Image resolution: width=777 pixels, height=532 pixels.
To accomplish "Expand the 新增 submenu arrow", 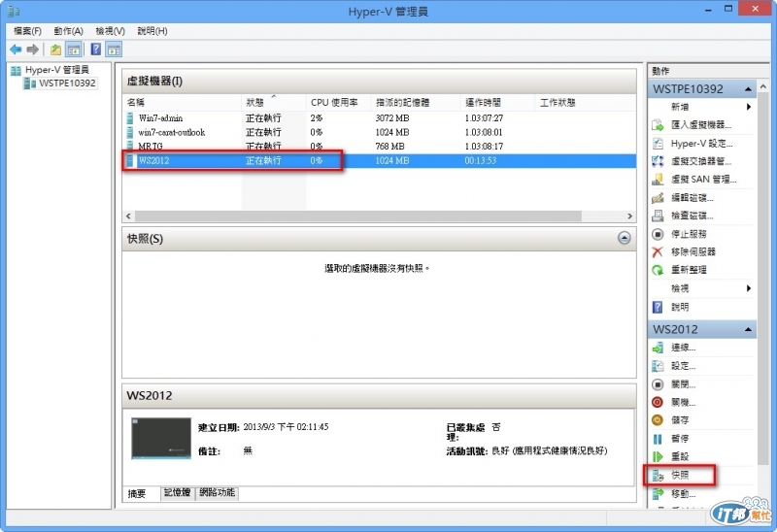I will [748, 107].
